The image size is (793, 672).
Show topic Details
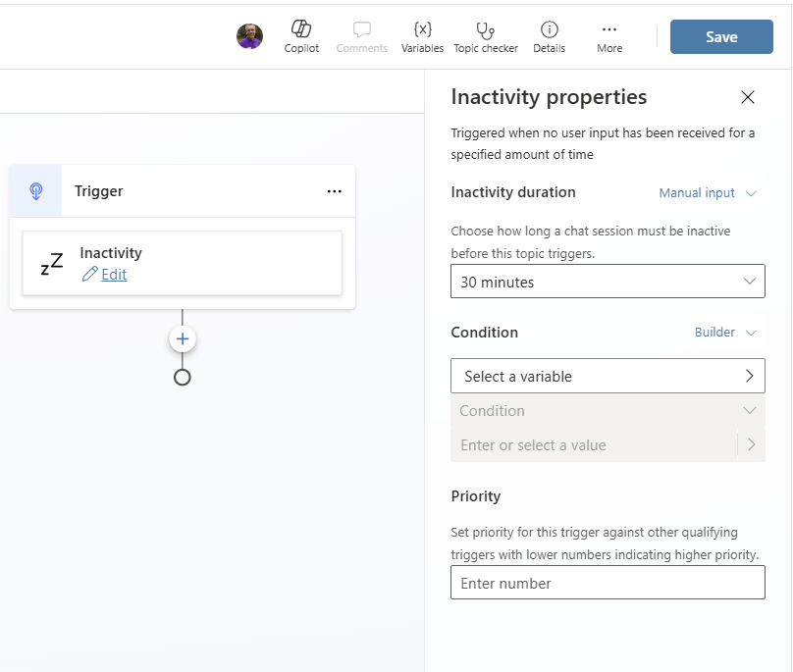[549, 36]
